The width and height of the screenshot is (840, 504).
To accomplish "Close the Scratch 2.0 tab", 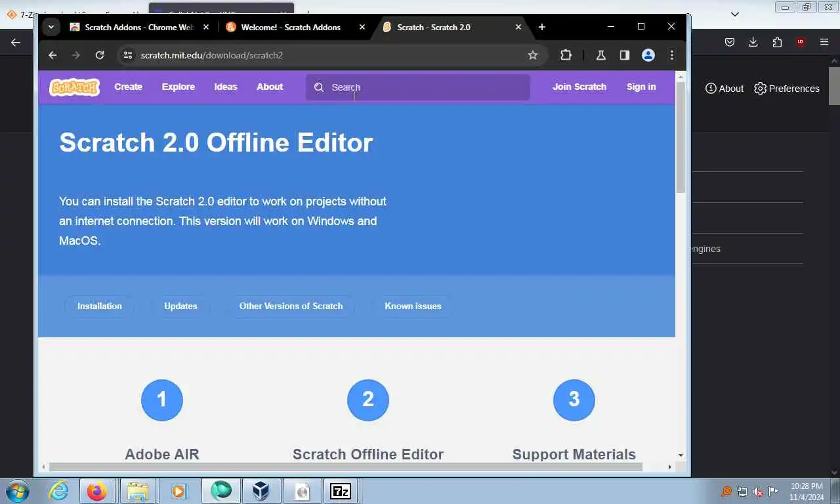I will [x=518, y=27].
